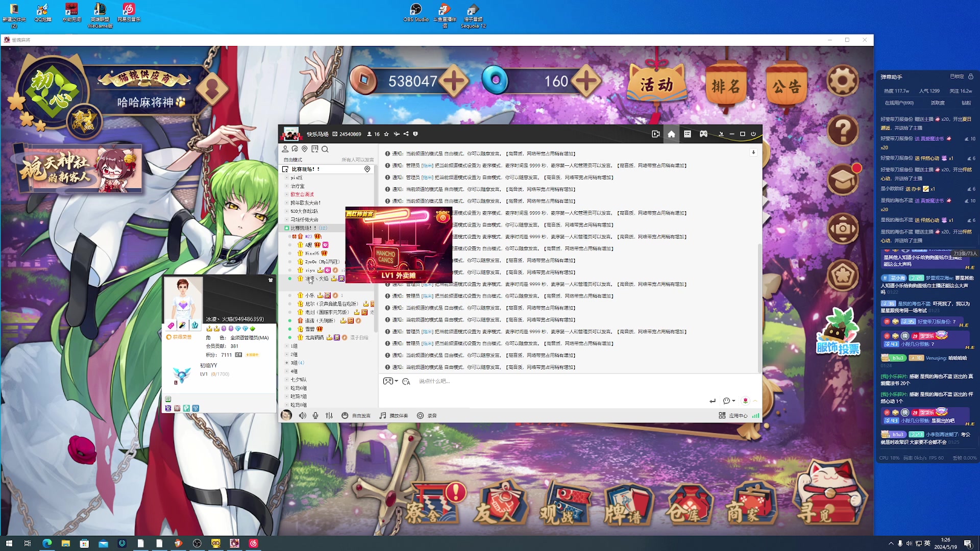Click the question mark help icon
The image size is (980, 551).
(x=842, y=131)
